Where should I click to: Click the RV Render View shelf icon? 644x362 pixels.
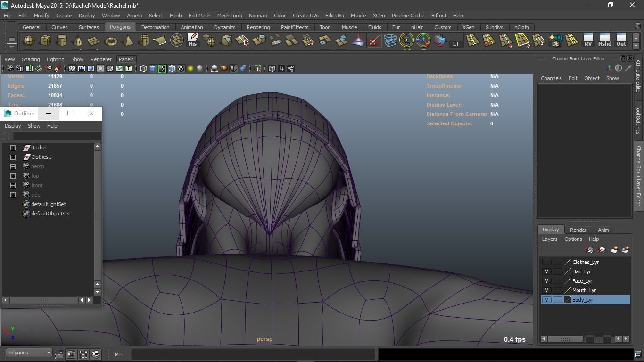pyautogui.click(x=588, y=41)
